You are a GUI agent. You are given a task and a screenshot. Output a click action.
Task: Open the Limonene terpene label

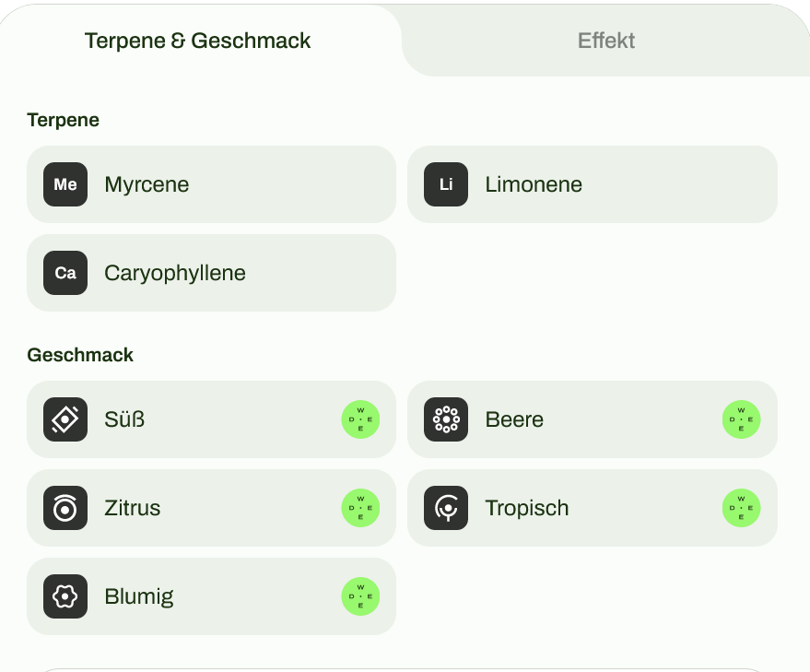coord(534,184)
